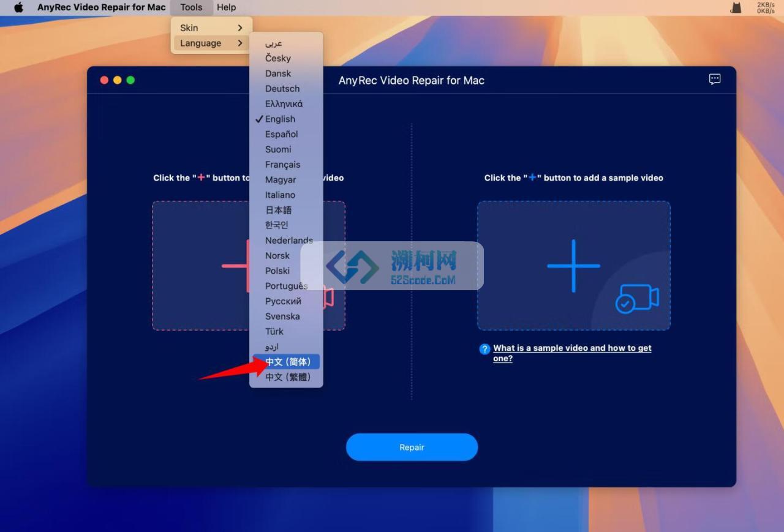Viewport: 784px width, 532px height.
Task: Open the Help menu
Action: (226, 7)
